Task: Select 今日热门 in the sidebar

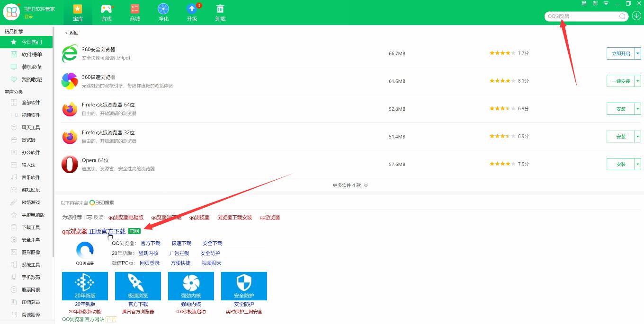Action: 27,42
